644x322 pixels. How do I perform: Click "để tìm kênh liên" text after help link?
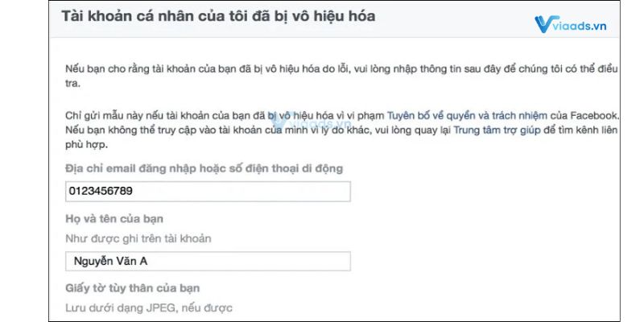(x=581, y=130)
